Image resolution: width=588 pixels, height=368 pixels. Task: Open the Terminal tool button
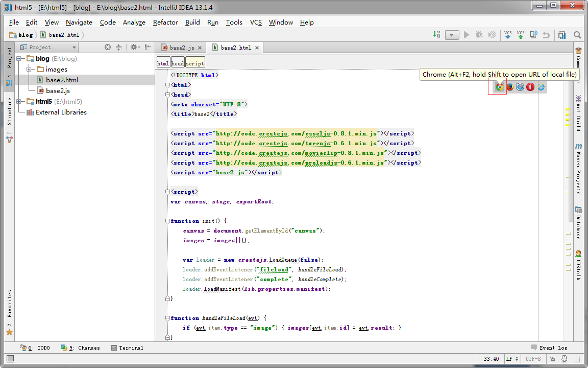pos(127,348)
